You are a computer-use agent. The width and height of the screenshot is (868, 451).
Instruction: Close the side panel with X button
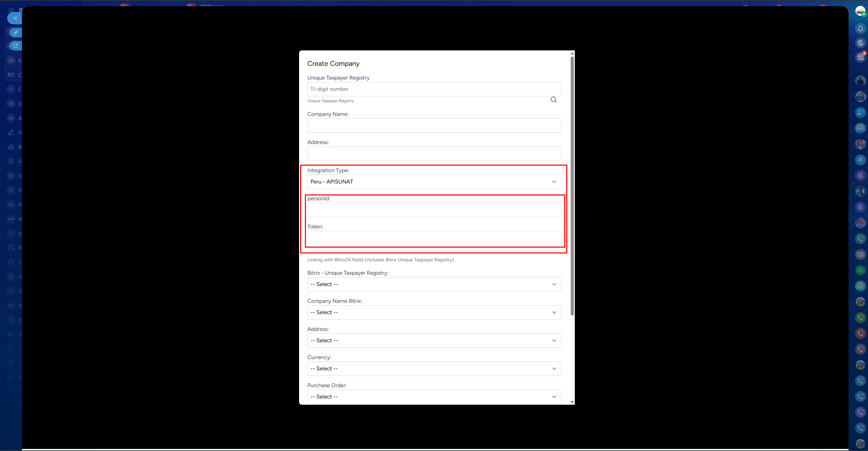click(15, 18)
